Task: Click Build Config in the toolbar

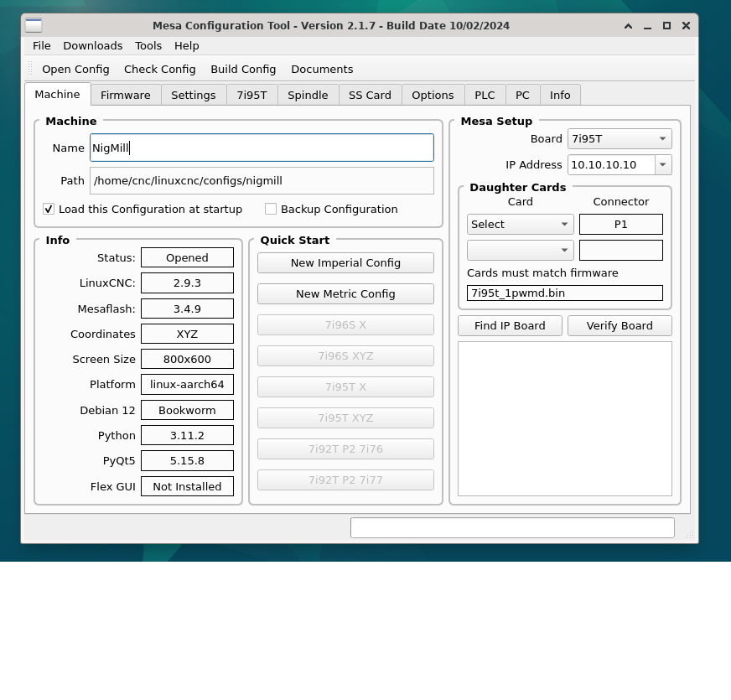Action: (243, 69)
